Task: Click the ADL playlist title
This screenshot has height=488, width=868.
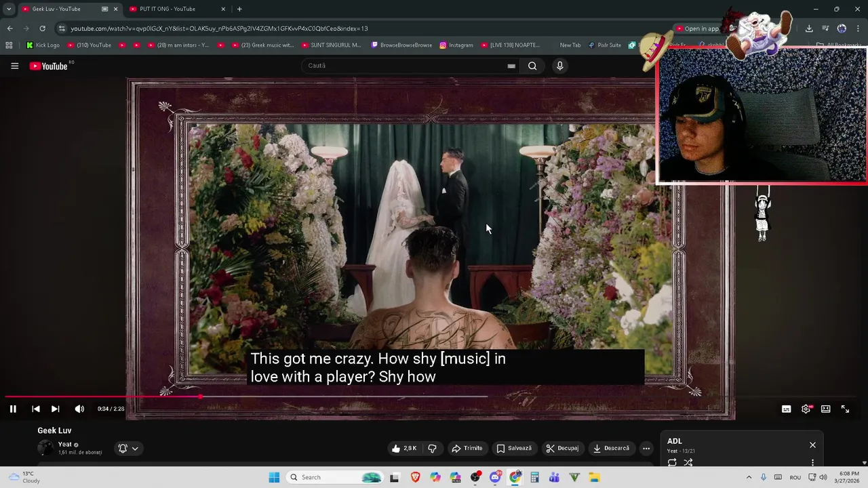Action: [675, 441]
